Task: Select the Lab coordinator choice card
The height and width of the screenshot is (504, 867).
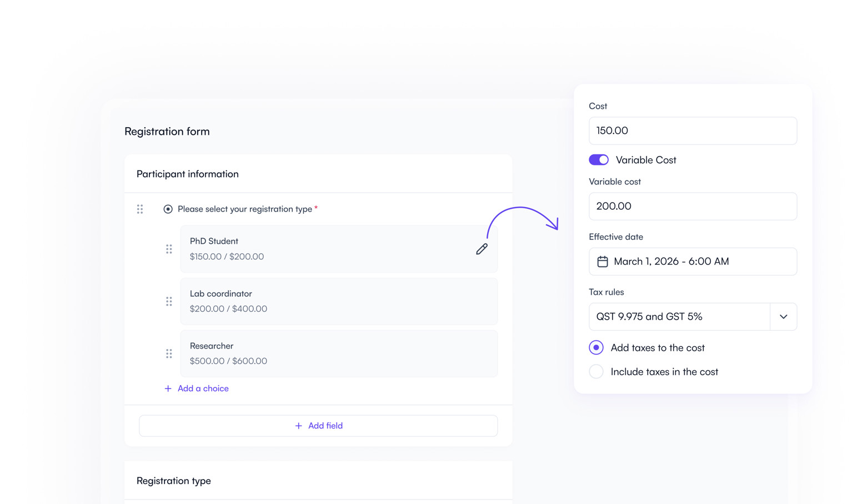Action: [x=338, y=301]
